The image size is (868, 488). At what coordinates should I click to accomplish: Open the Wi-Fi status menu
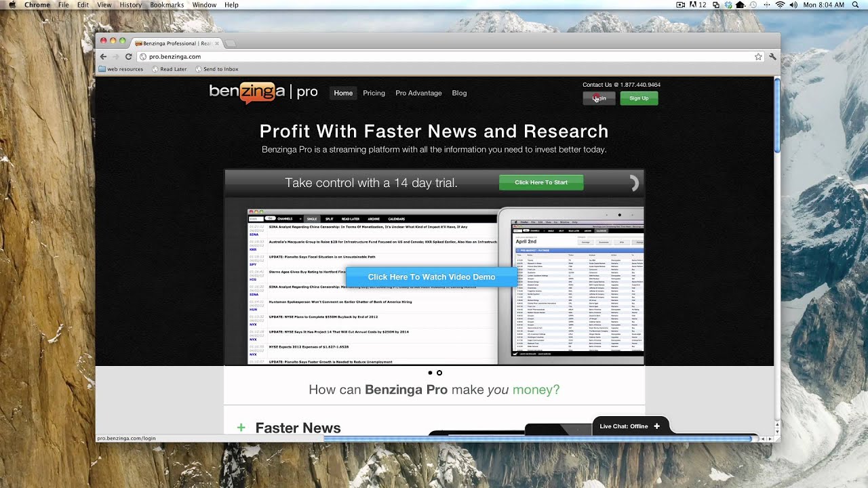[780, 5]
